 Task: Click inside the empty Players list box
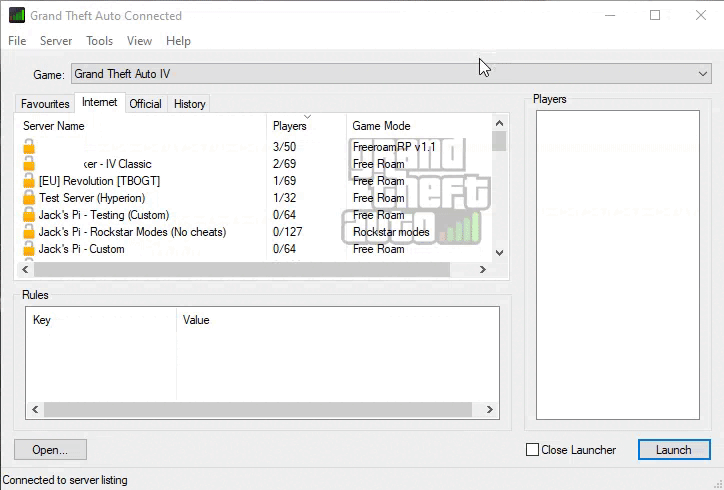[618, 265]
